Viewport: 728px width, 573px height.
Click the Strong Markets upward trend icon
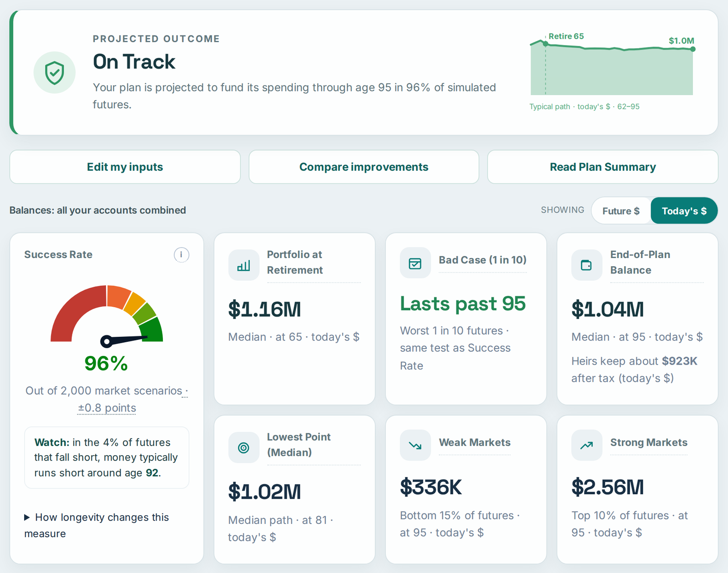click(x=587, y=445)
